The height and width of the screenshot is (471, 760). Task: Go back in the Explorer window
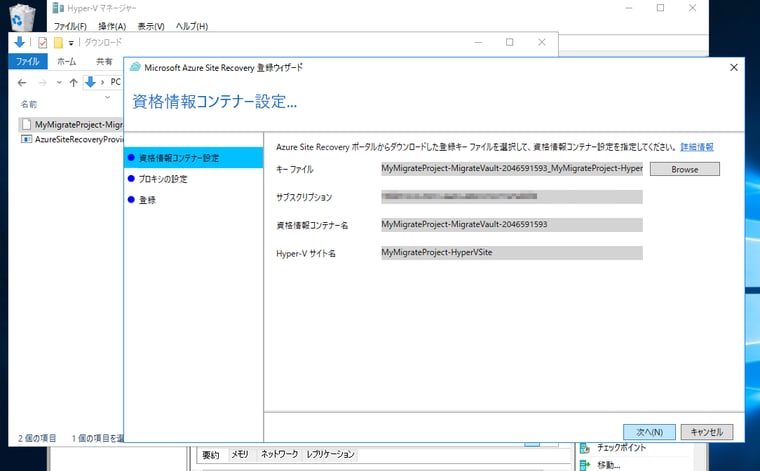pos(22,83)
